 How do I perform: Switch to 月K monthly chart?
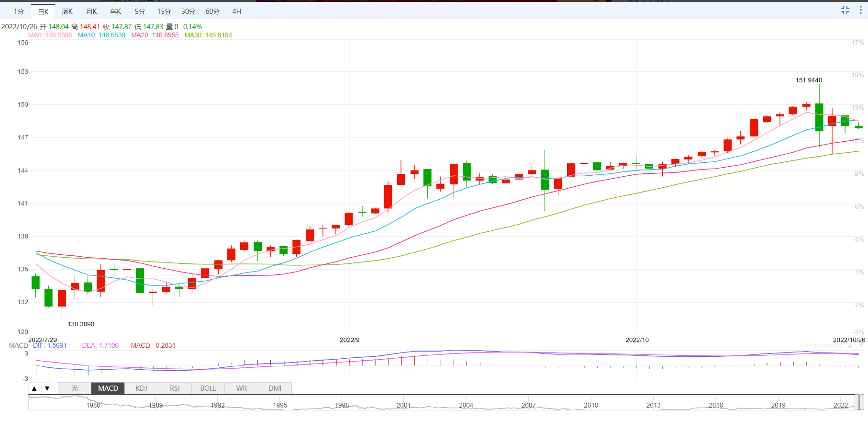(91, 11)
